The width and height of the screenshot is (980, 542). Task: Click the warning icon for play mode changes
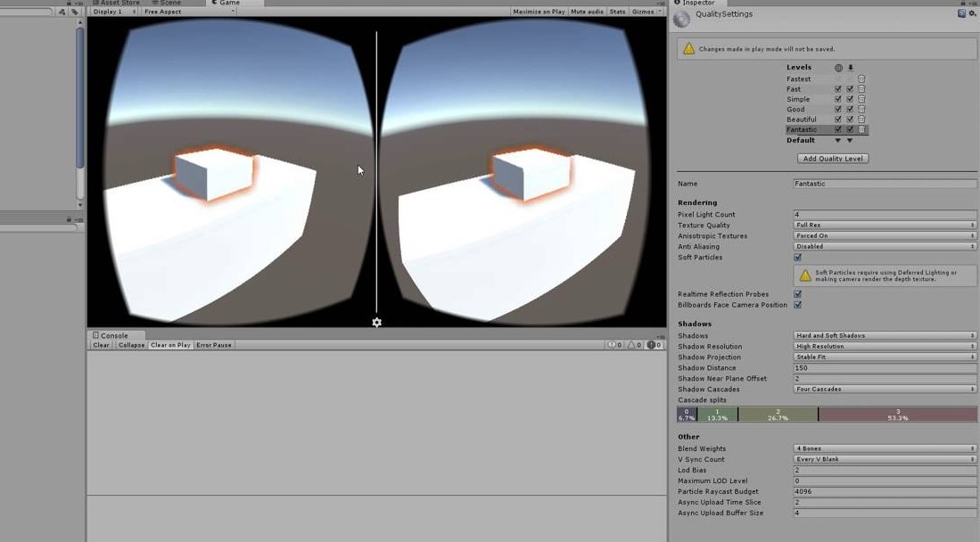pyautogui.click(x=688, y=49)
